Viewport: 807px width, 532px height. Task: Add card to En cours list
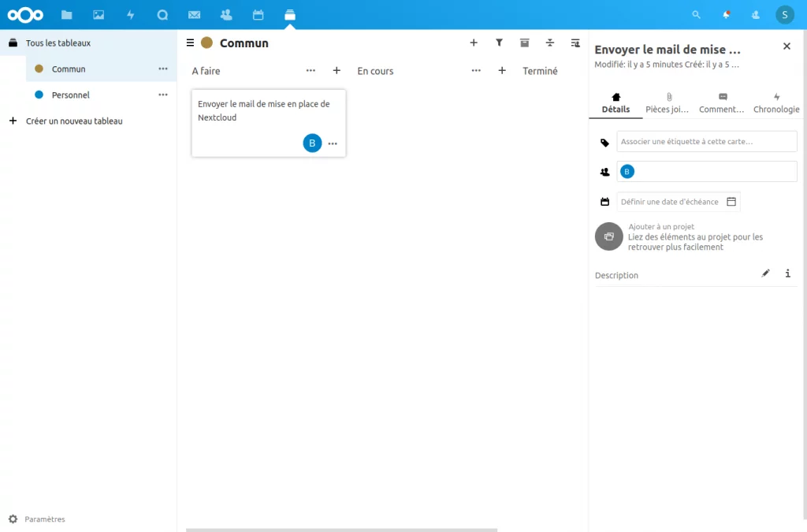tap(502, 70)
